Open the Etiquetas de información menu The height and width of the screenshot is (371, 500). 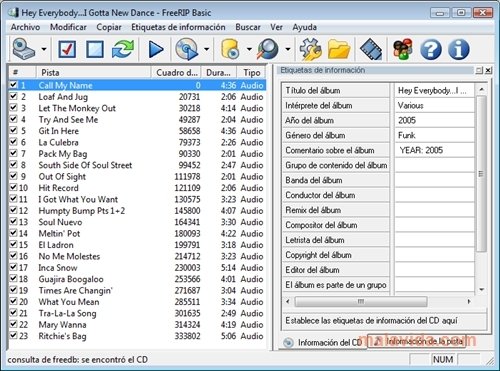click(178, 27)
